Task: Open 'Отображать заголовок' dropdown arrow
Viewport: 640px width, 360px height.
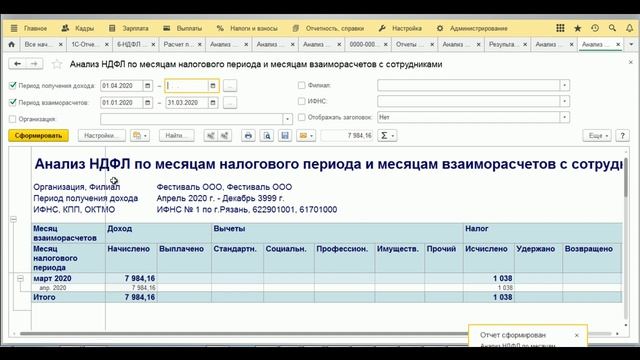Action: pyautogui.click(x=564, y=118)
